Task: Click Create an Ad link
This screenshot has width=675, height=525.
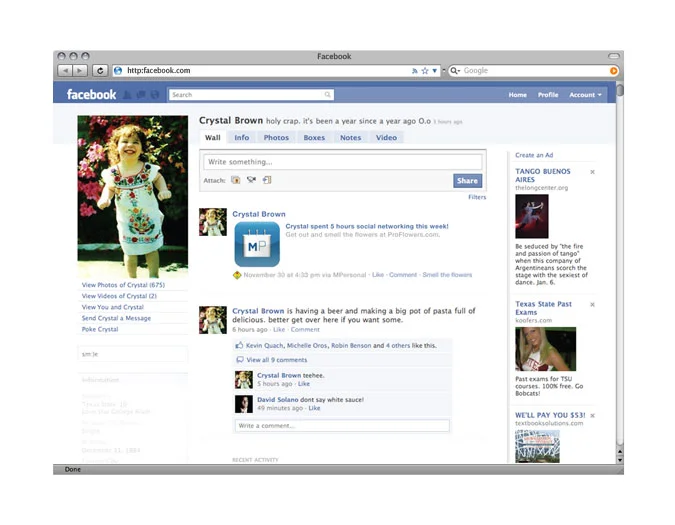Action: (534, 155)
